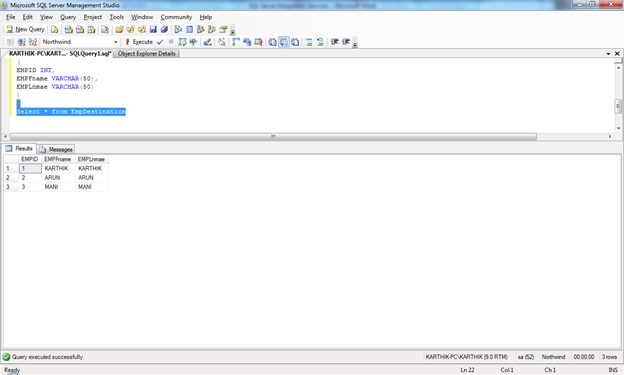This screenshot has width=624, height=375.
Task: Open the Help menu
Action: pos(206,17)
